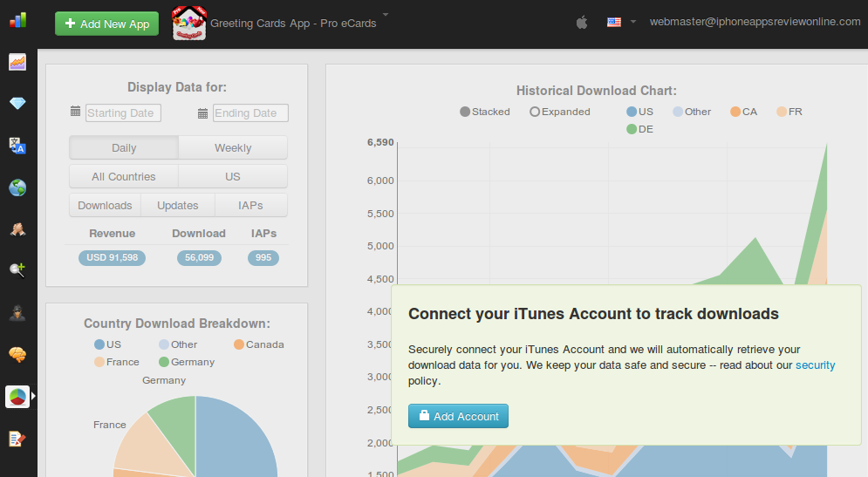Click the 995 IAPs badge
This screenshot has width=868, height=477.
click(263, 258)
